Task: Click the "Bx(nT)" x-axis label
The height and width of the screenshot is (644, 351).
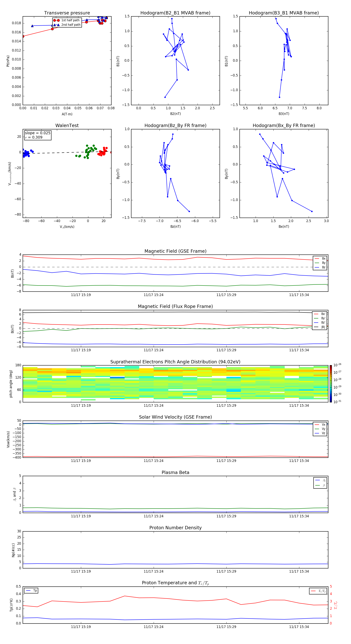Action: tap(284, 227)
